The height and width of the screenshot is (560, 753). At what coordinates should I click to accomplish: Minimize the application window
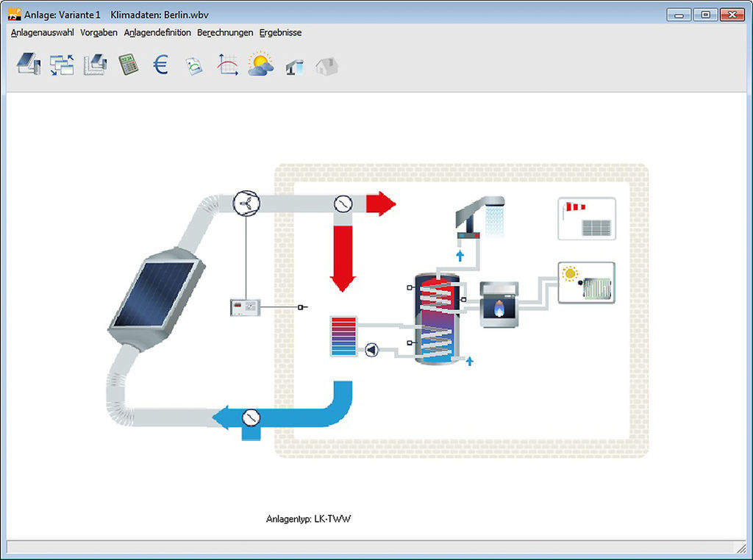click(x=679, y=15)
